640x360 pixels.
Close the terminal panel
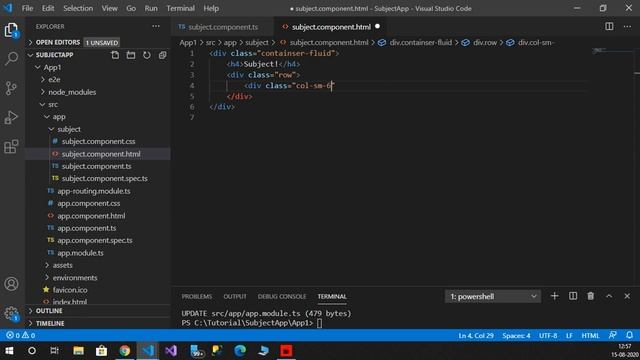click(627, 296)
